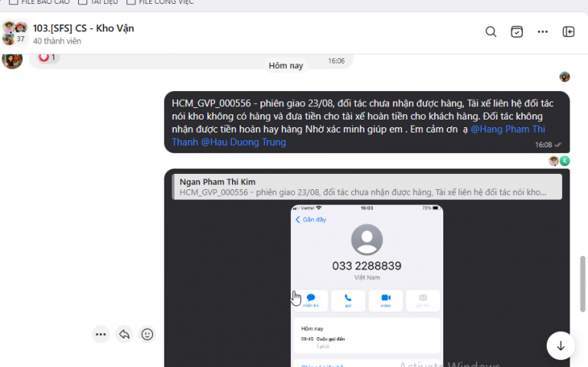Open group avatar of 103.[SFS] CS - Kho Vận

click(15, 33)
